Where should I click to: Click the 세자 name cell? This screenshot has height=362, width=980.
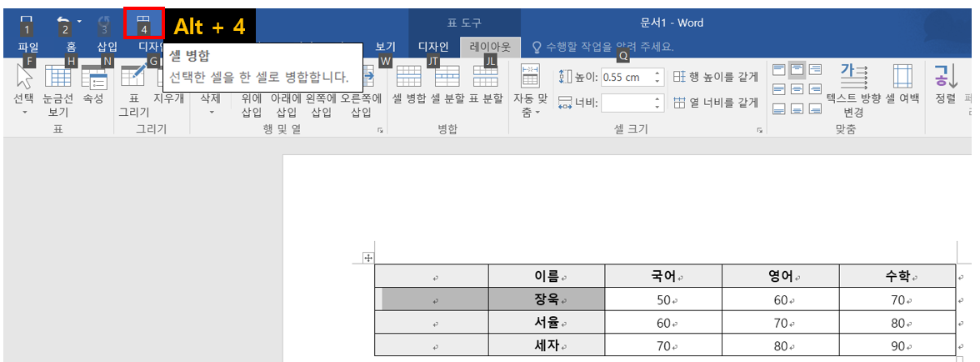[547, 344]
